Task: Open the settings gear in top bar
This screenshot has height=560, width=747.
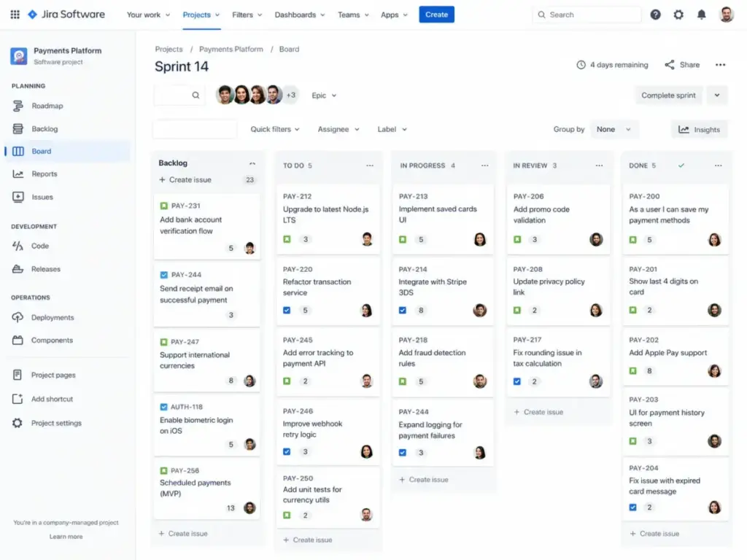Action: [x=678, y=15]
